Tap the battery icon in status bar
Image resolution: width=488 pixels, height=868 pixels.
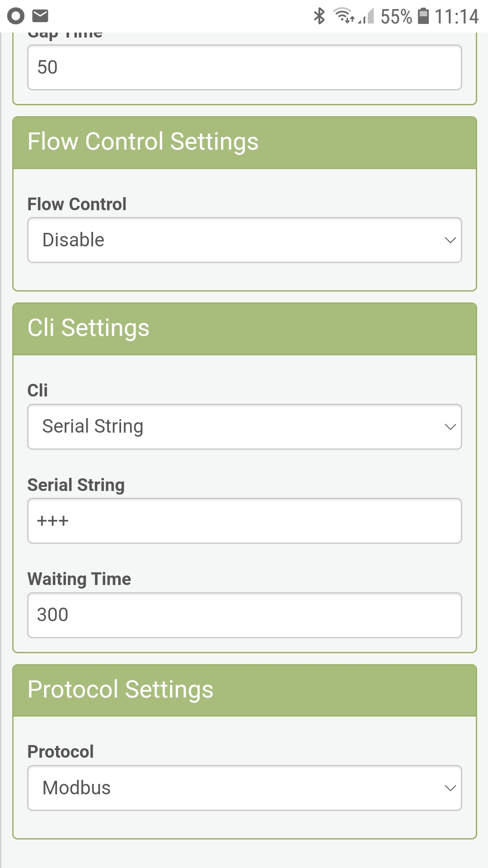pyautogui.click(x=423, y=16)
